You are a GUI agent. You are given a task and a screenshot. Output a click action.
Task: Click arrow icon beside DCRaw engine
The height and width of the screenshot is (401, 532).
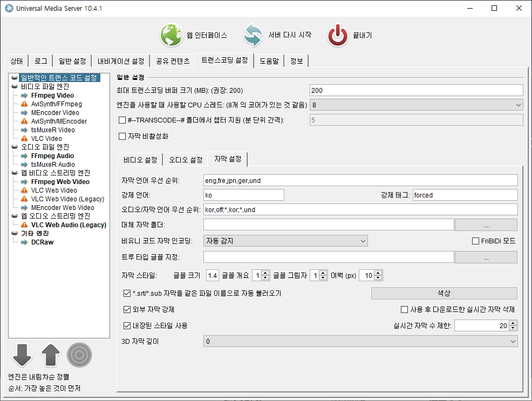(24, 242)
